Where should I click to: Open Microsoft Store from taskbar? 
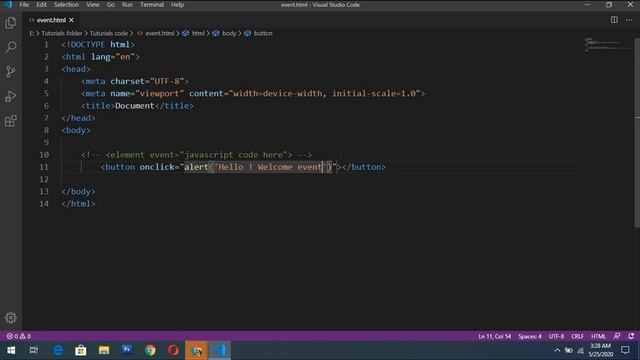(x=81, y=350)
